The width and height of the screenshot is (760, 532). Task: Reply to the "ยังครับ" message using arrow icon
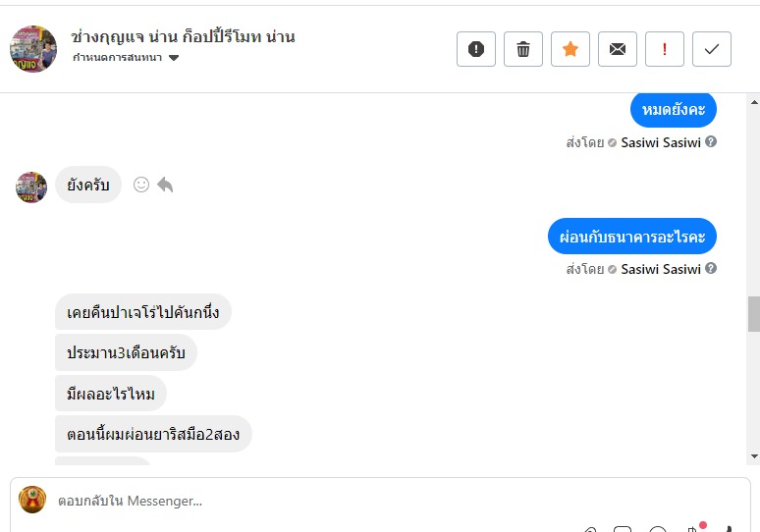pyautogui.click(x=165, y=185)
